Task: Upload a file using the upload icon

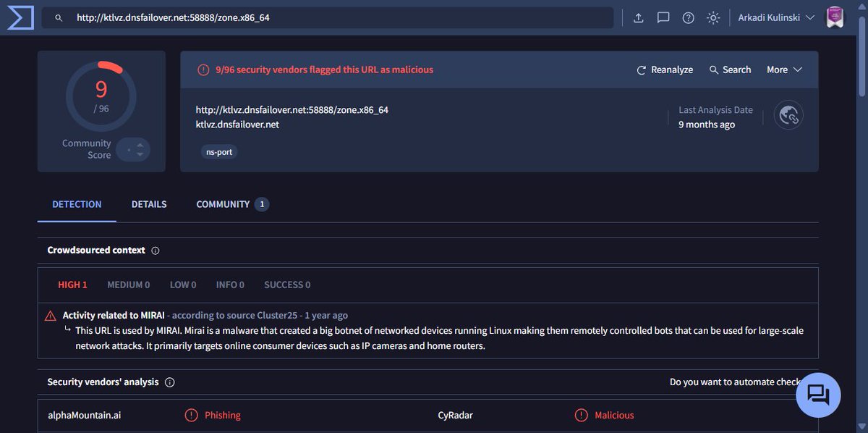Action: tap(637, 17)
